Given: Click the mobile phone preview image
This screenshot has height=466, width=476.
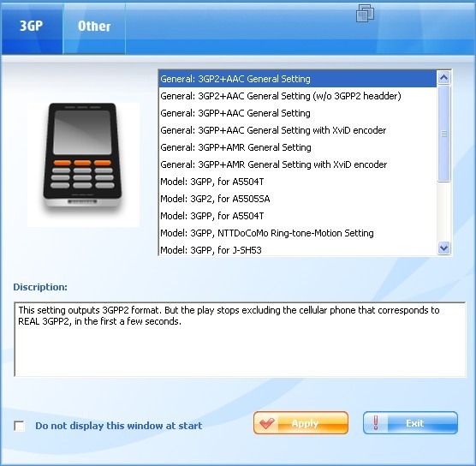Looking at the screenshot, I should pyautogui.click(x=83, y=164).
